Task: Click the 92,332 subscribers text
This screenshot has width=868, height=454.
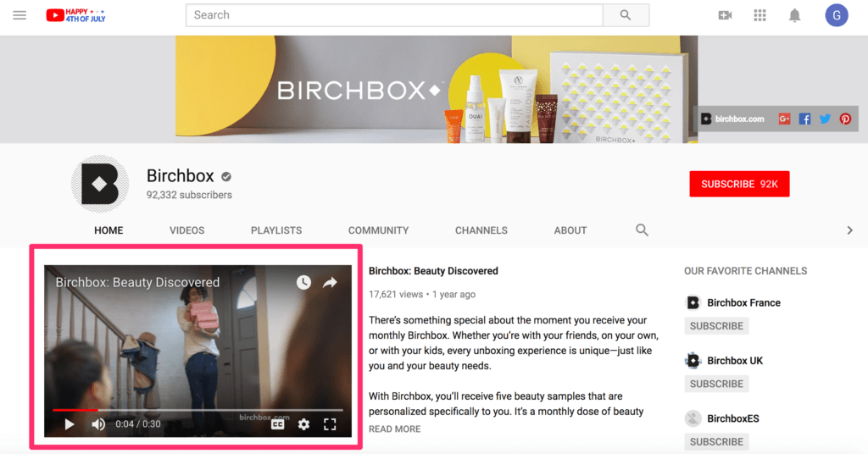Action: 189,195
